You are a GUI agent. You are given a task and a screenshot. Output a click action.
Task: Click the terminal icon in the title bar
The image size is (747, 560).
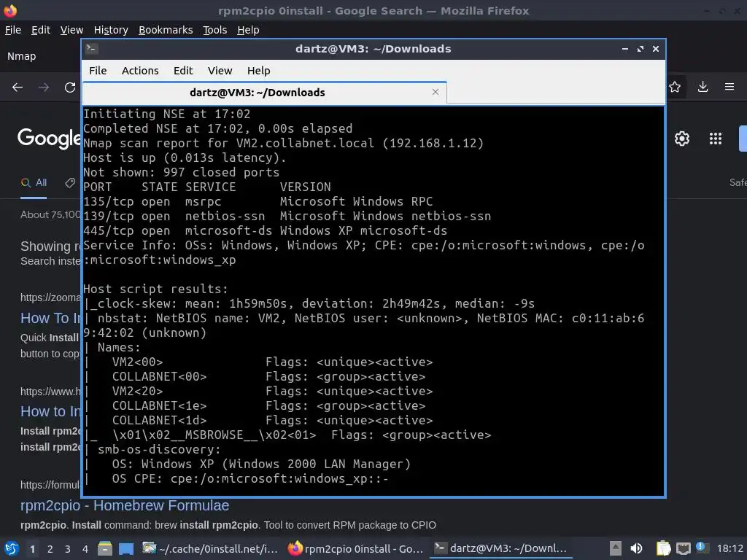pos(91,49)
